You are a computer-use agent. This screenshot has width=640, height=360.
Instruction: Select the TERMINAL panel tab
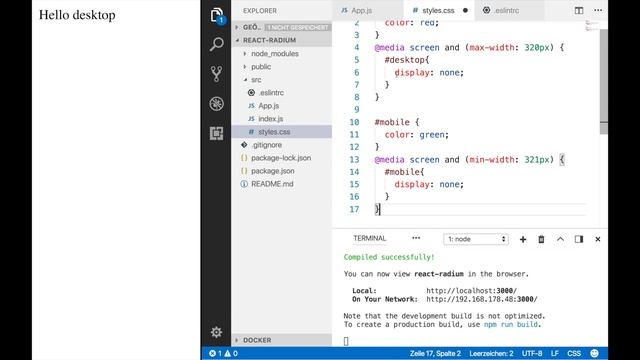(x=369, y=238)
